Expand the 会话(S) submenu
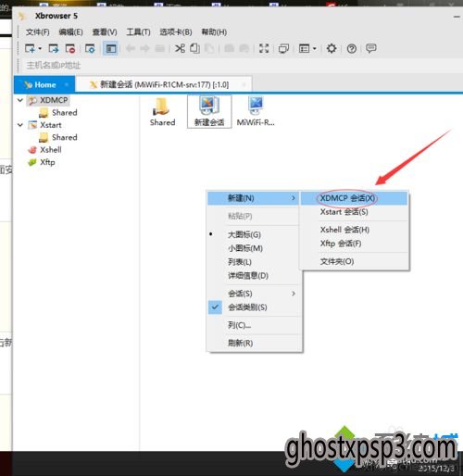 pos(254,294)
